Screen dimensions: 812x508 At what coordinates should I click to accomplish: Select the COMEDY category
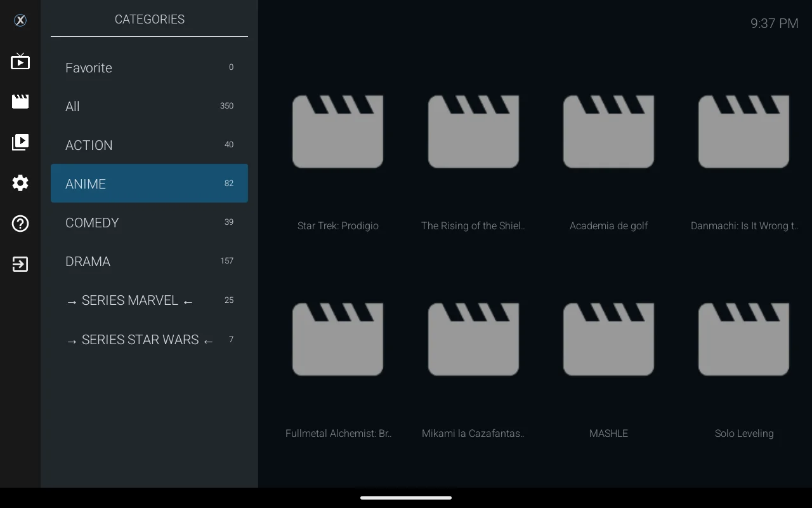(149, 222)
